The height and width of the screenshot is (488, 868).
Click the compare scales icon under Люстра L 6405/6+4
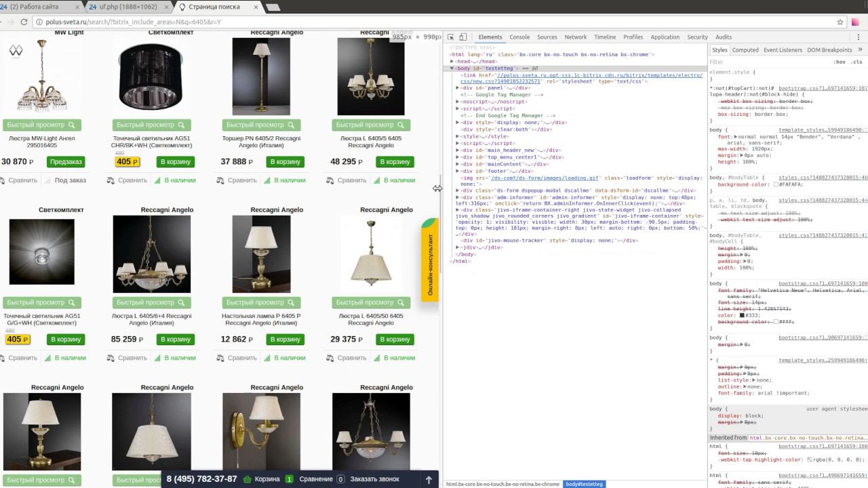coord(111,358)
